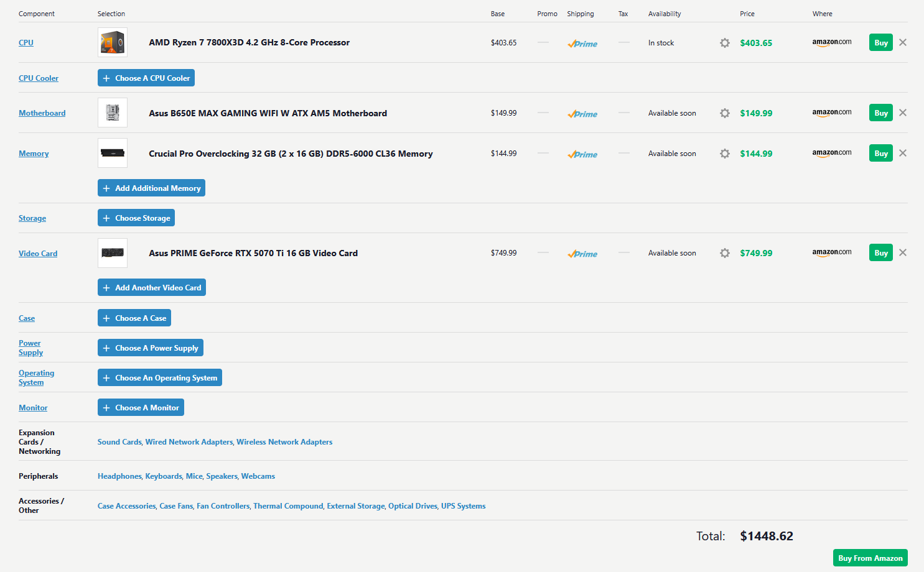
Task: Click the Prime shipping icon in the CPU row
Action: (x=582, y=44)
